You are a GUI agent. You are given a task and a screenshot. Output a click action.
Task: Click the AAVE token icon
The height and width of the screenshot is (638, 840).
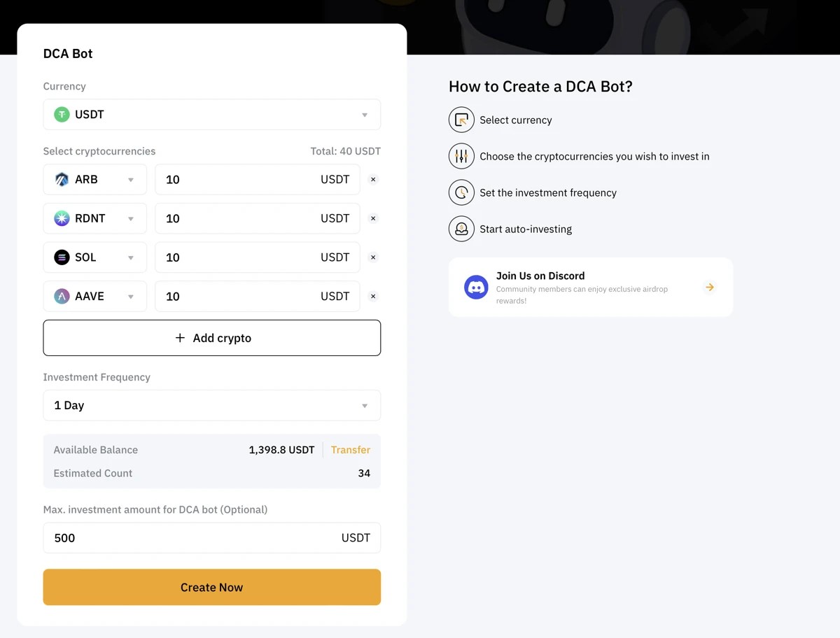pos(61,296)
